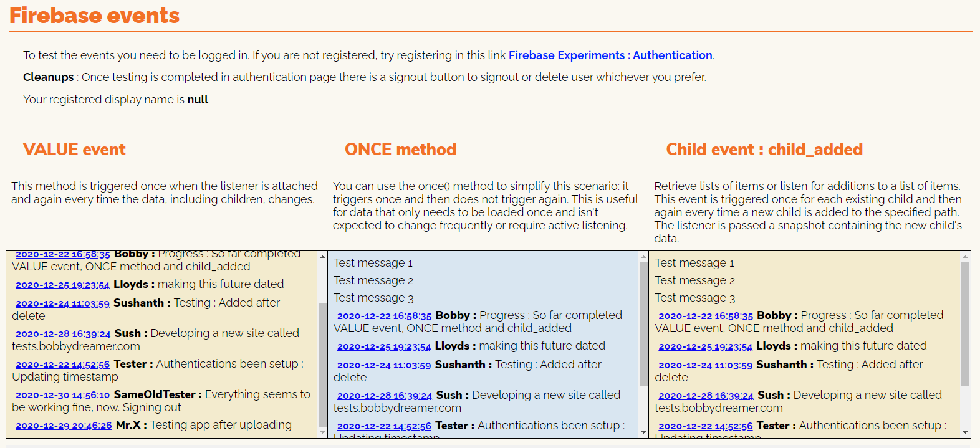Click child_added panel scrollbar thumb
This screenshot has height=448, width=980.
[966, 324]
